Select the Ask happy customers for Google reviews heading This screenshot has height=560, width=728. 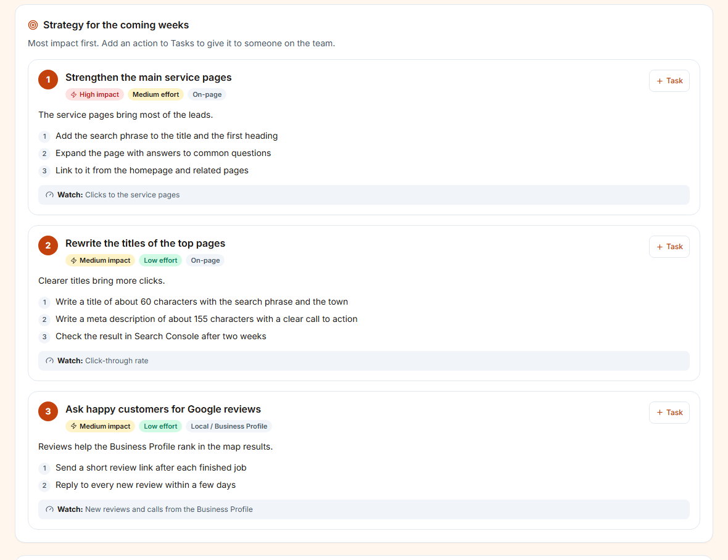point(163,410)
